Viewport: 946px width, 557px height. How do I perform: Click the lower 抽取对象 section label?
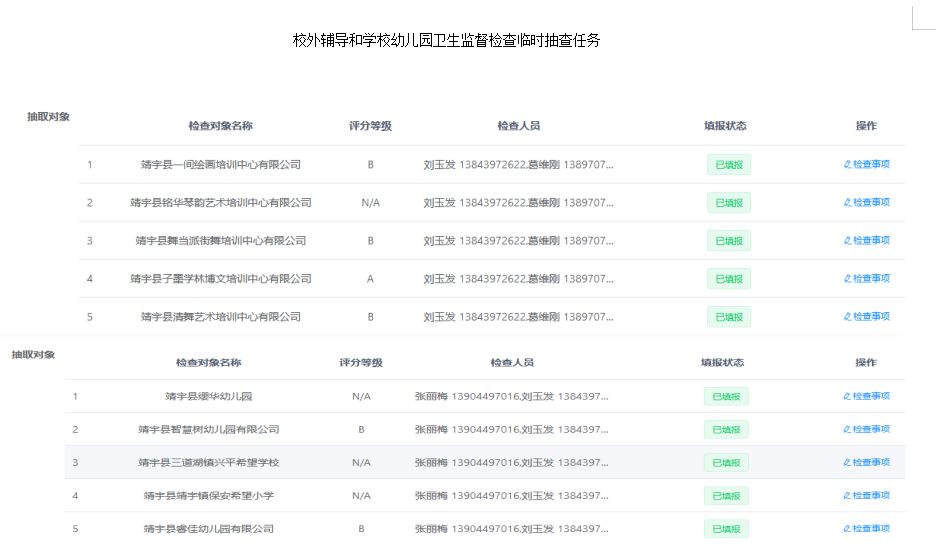coord(33,355)
